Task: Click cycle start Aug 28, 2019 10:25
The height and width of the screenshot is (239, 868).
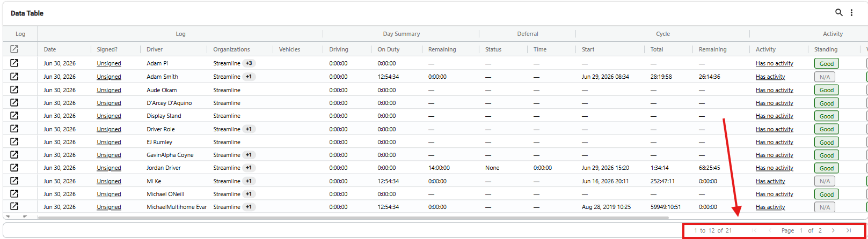Action: click(x=607, y=207)
